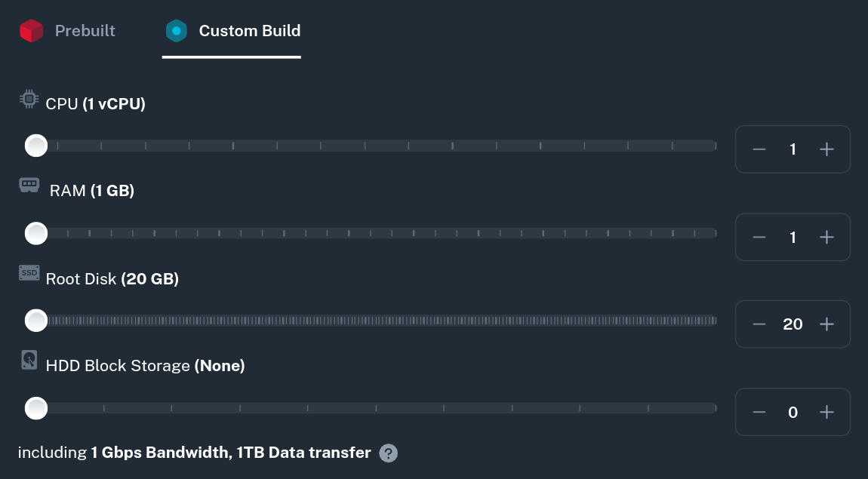Reduce HDD Block Storage with minus
868x479 pixels.
coord(759,412)
